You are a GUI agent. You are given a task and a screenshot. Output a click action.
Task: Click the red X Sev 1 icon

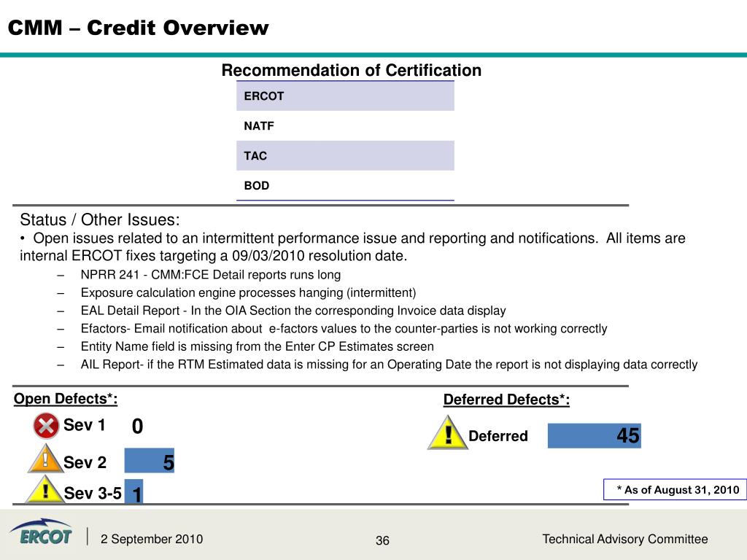click(46, 425)
